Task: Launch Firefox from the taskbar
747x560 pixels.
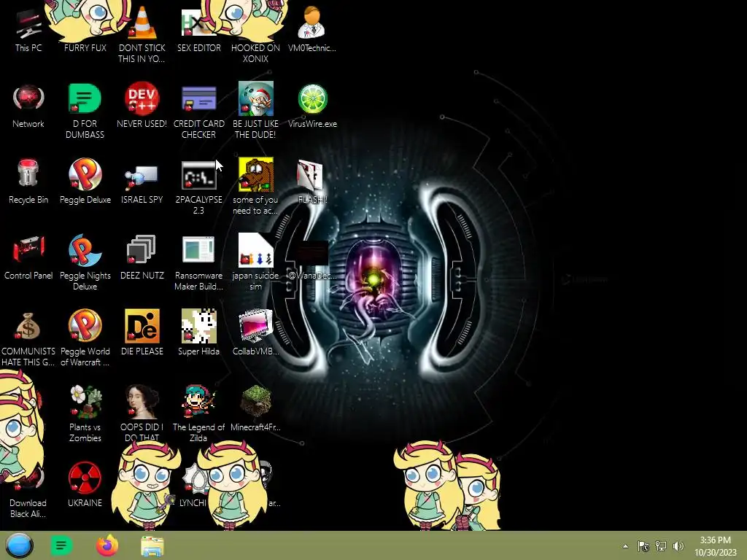Action: [107, 545]
